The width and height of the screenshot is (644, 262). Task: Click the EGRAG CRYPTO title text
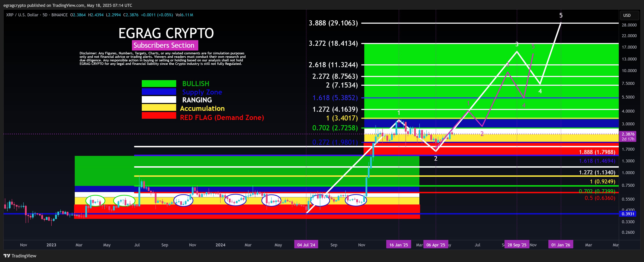coord(166,33)
